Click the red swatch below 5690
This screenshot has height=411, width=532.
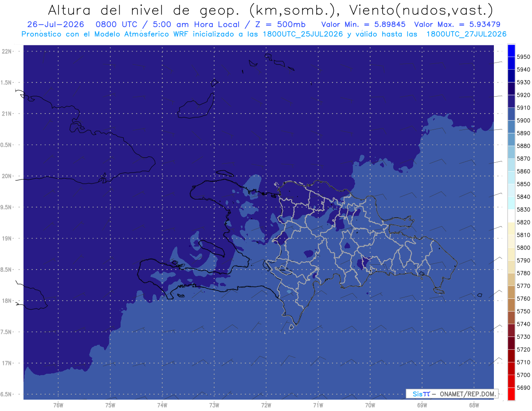[511, 394]
